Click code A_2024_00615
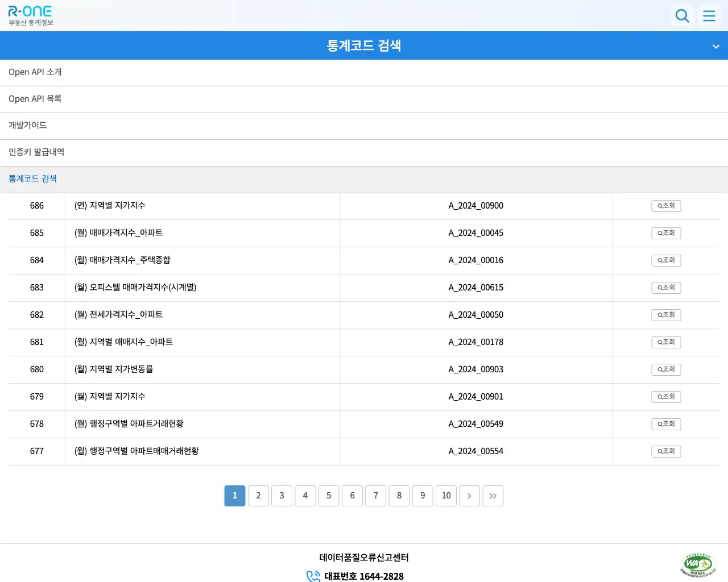The width and height of the screenshot is (728, 582). 476,288
